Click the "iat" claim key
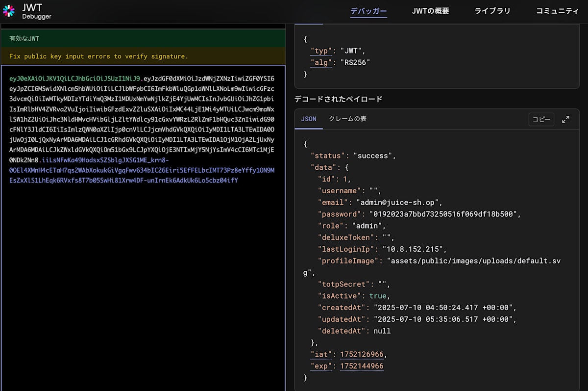This screenshot has width=588, height=391. click(x=321, y=354)
